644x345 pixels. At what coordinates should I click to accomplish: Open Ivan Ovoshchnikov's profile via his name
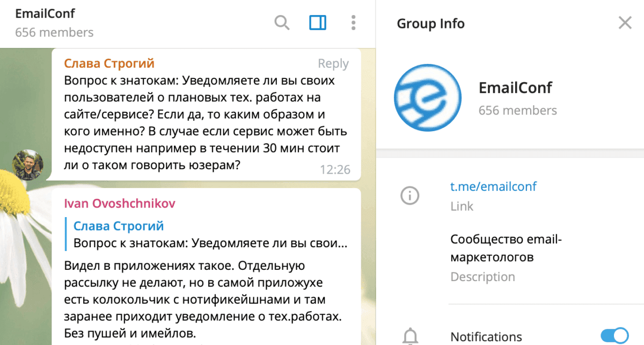tap(119, 203)
